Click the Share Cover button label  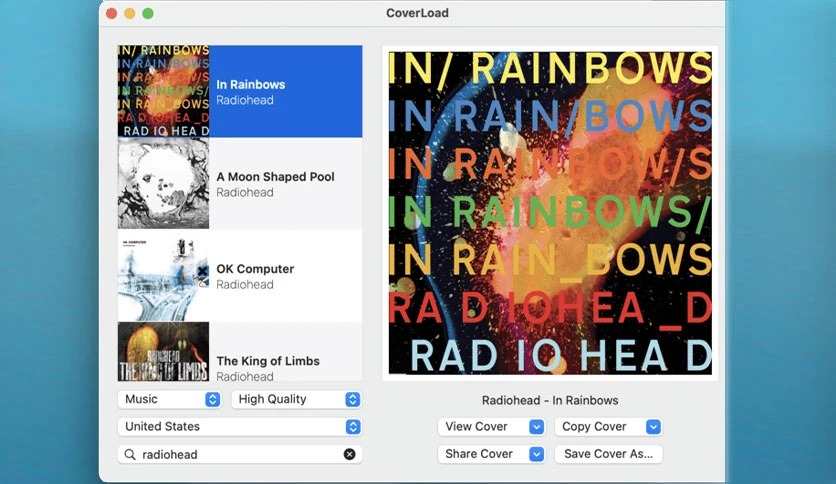coord(479,454)
